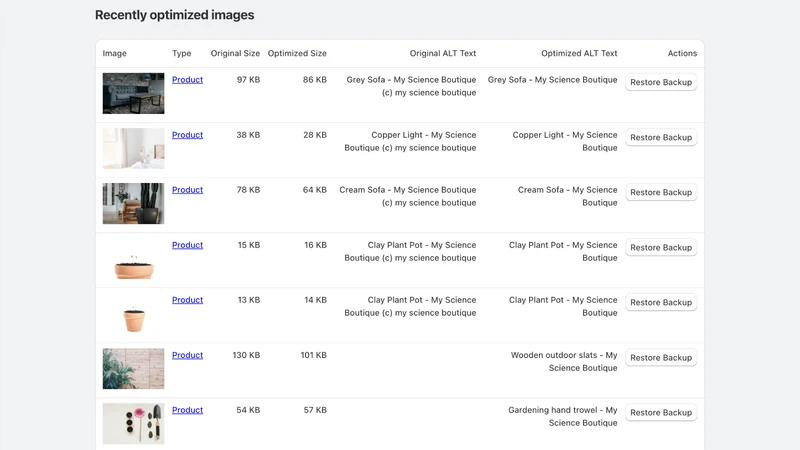Viewport: 800px width, 450px height.
Task: Click the Image column header
Action: click(114, 53)
